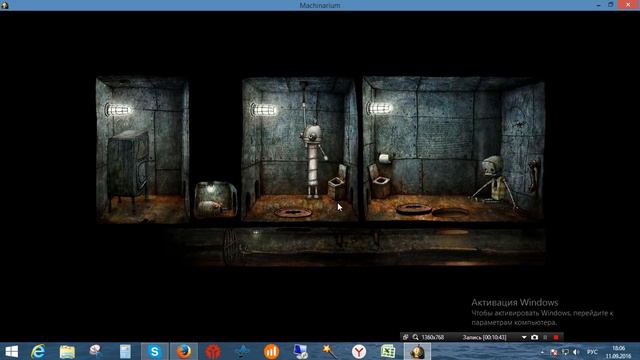Image resolution: width=640 pixels, height=360 pixels.
Task: Launch Internet Explorer from taskbar
Action: 38,351
